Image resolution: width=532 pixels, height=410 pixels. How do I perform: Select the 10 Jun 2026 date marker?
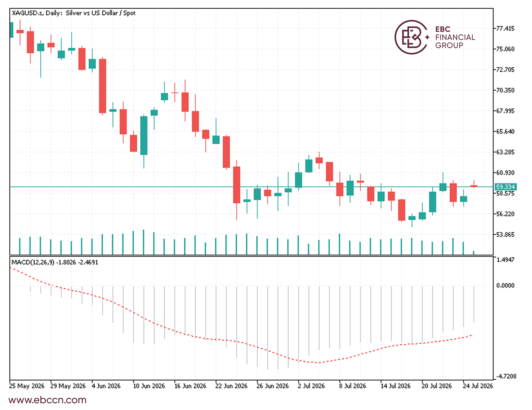point(149,386)
